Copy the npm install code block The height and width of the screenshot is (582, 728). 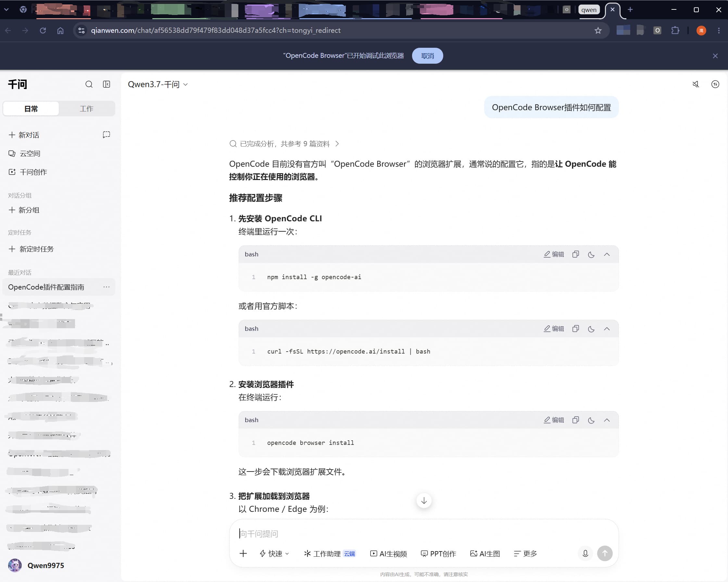tap(576, 254)
